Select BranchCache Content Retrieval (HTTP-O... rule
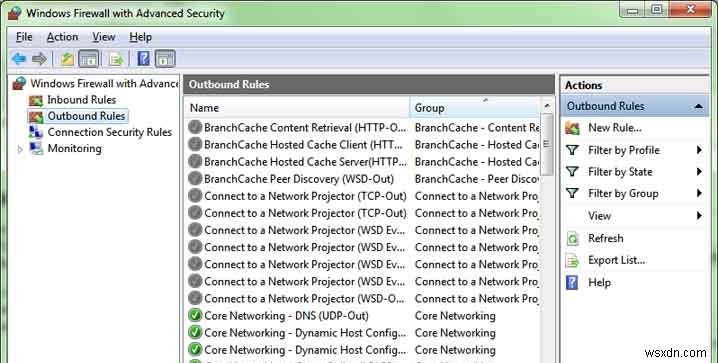Image resolution: width=718 pixels, height=363 pixels. coord(305,128)
